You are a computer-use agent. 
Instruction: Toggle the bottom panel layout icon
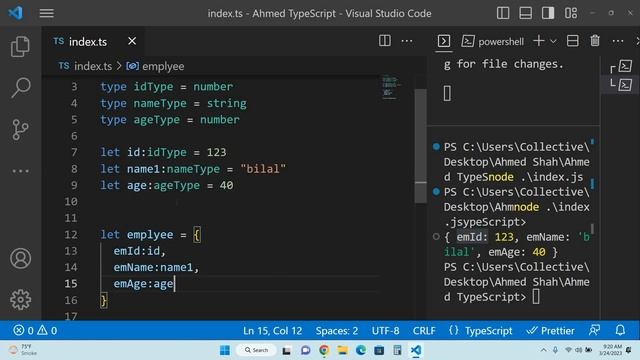coord(525,13)
